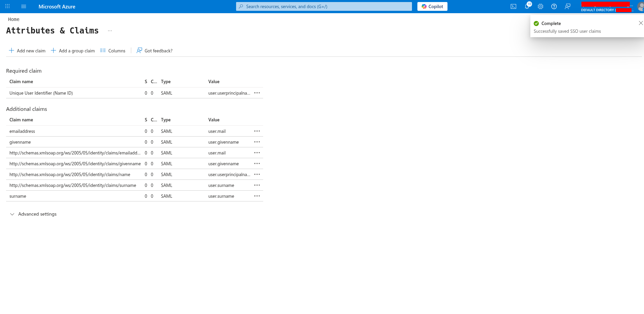Image resolution: width=644 pixels, height=314 pixels.
Task: Open the portal hamburger menu
Action: (24, 6)
